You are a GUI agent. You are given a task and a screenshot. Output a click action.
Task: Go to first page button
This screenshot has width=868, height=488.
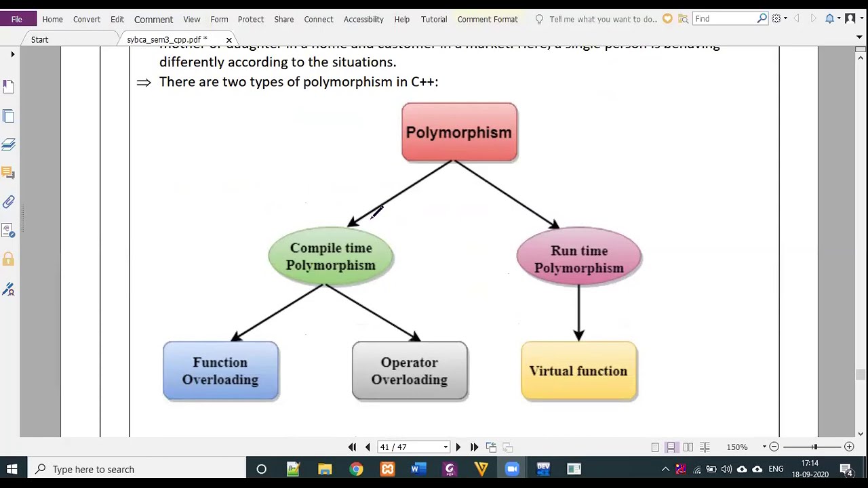(352, 447)
